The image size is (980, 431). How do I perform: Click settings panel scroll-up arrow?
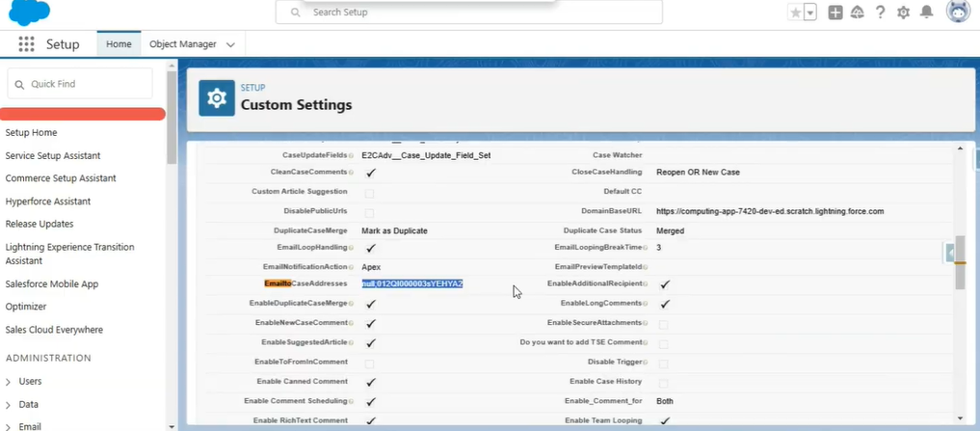coord(960,148)
